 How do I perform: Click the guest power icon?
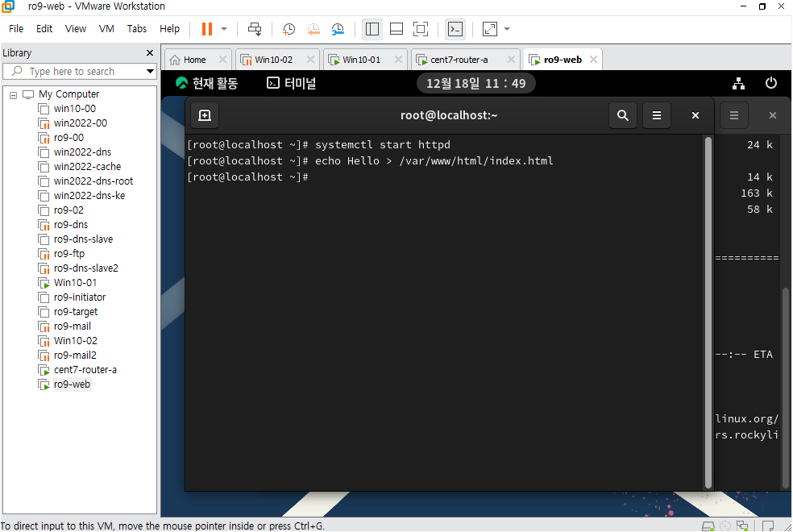[x=770, y=83]
